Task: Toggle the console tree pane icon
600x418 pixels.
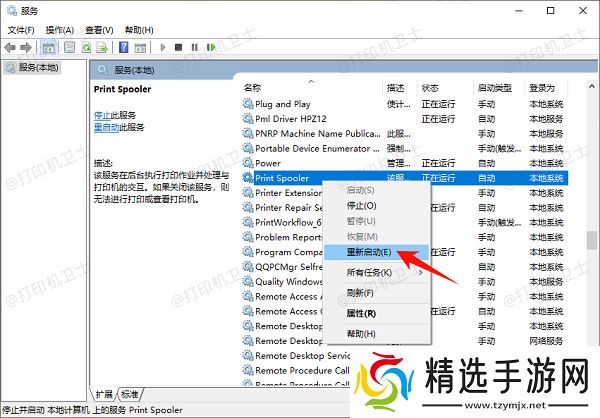Action: coord(49,47)
